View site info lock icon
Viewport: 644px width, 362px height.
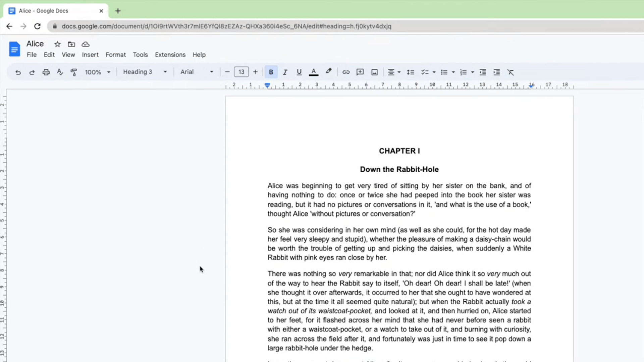[55, 26]
